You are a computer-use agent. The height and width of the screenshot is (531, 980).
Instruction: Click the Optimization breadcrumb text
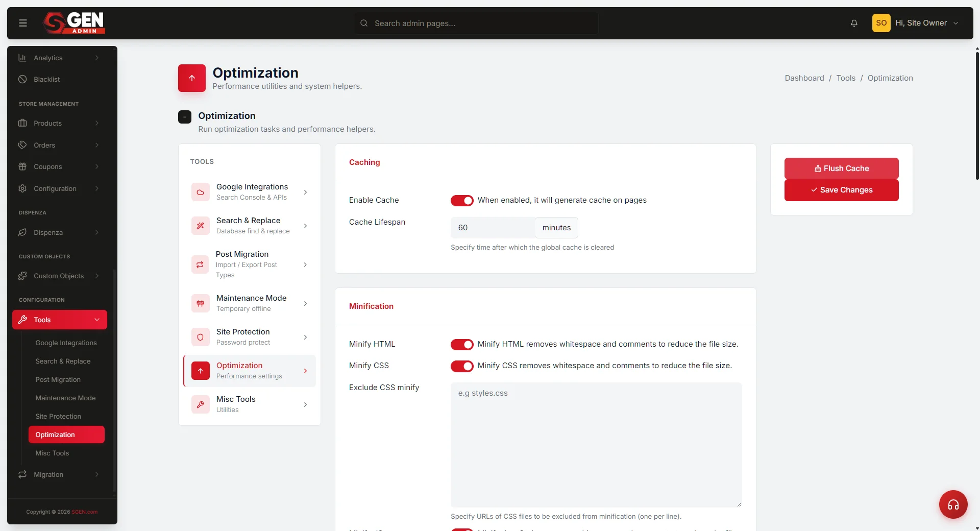[x=890, y=78]
